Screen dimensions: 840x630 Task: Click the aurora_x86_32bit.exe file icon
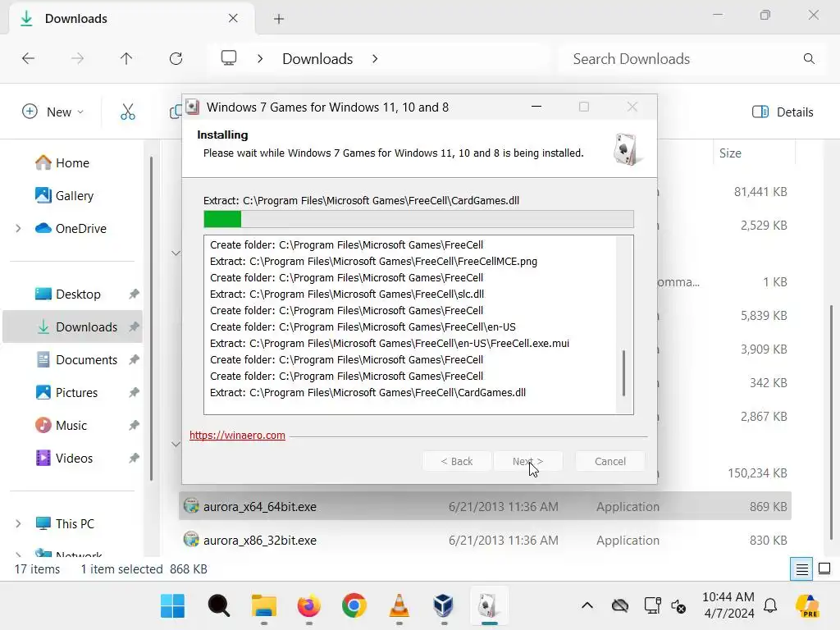point(191,539)
